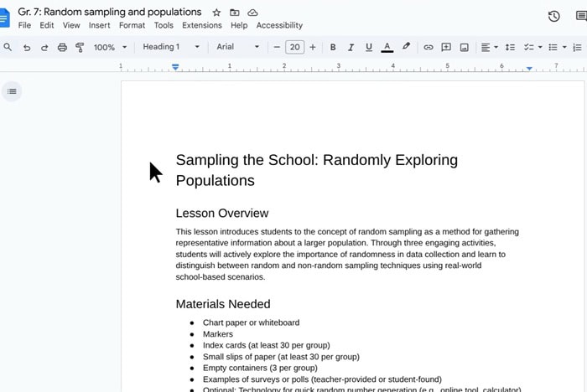Select the paint format tool
The height and width of the screenshot is (392, 587).
(x=80, y=48)
